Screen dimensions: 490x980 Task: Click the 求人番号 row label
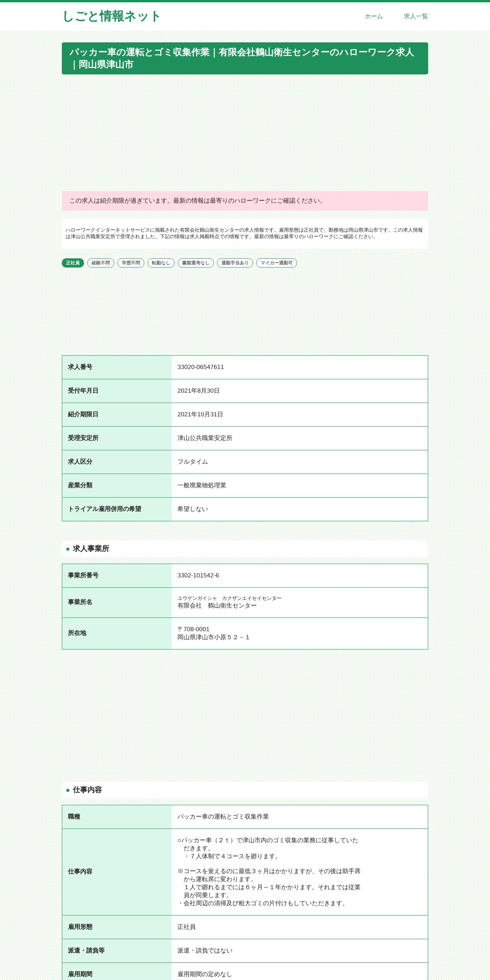coord(80,367)
